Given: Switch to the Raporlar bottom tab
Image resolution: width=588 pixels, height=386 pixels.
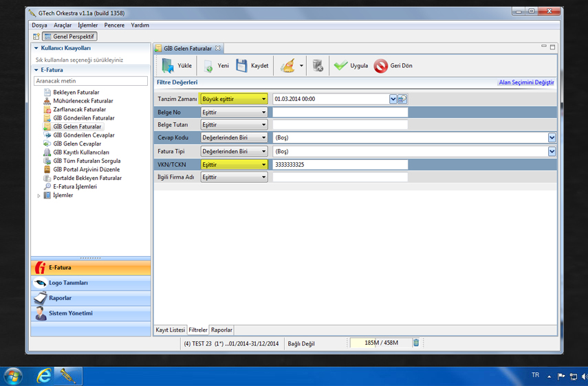Looking at the screenshot, I should pos(221,330).
